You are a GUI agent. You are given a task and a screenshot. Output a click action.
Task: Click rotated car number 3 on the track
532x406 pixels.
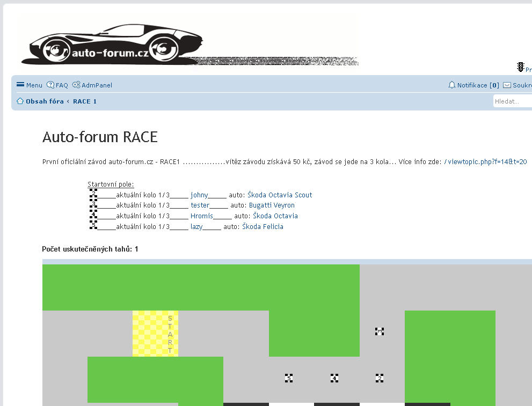[x=380, y=331]
